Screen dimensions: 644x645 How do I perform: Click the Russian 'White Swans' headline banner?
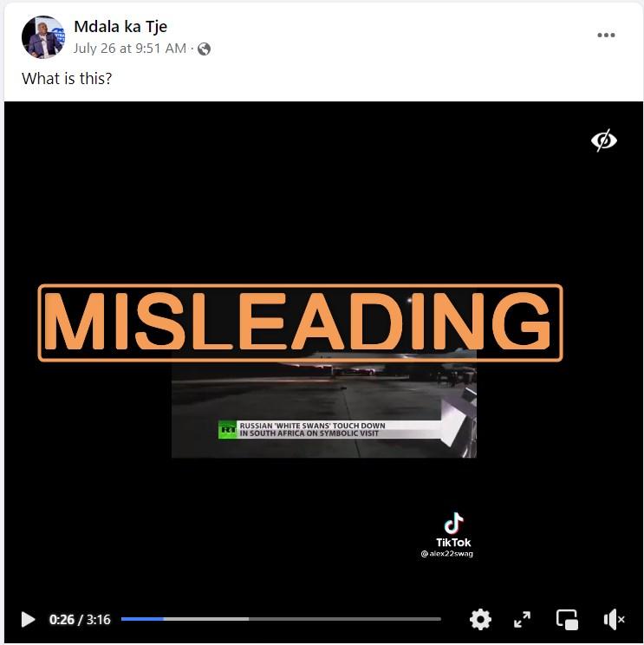click(313, 429)
